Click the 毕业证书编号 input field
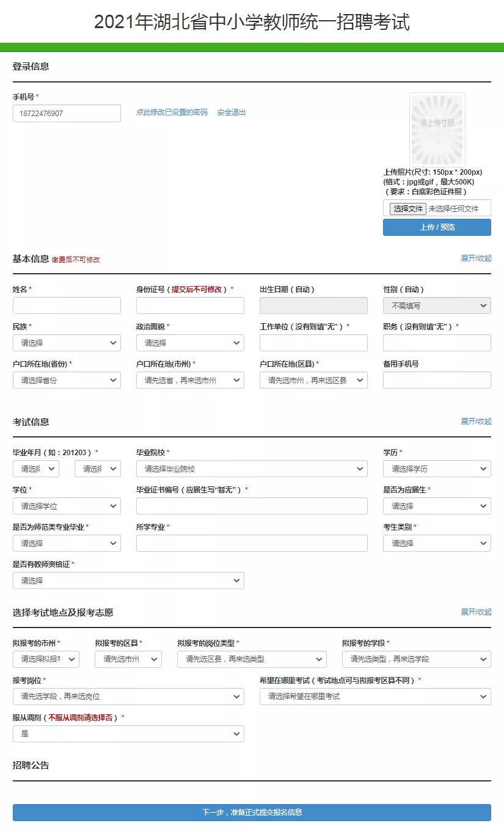This screenshot has width=504, height=834. tap(252, 506)
